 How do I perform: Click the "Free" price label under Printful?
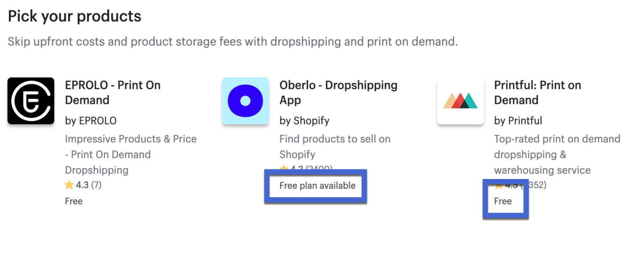coord(503,201)
